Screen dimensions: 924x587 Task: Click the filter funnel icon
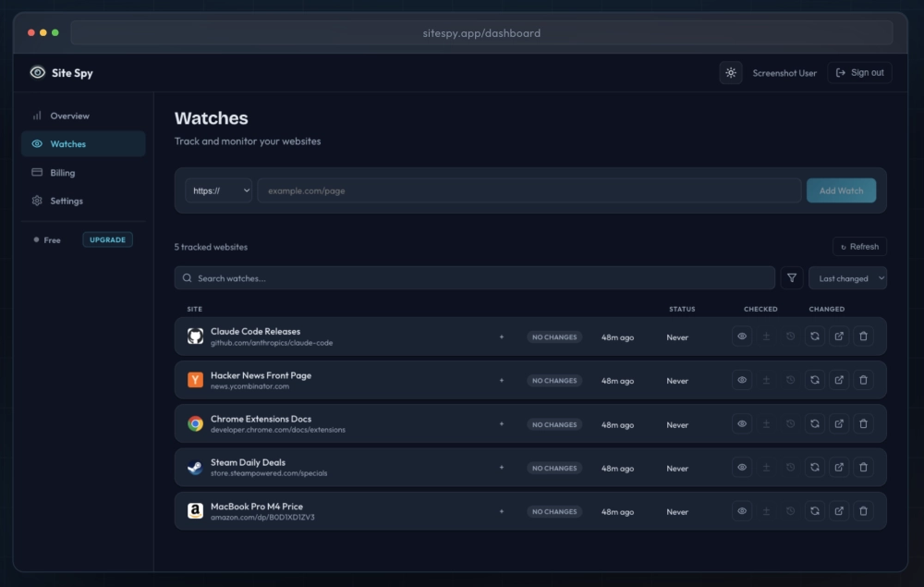(x=792, y=278)
